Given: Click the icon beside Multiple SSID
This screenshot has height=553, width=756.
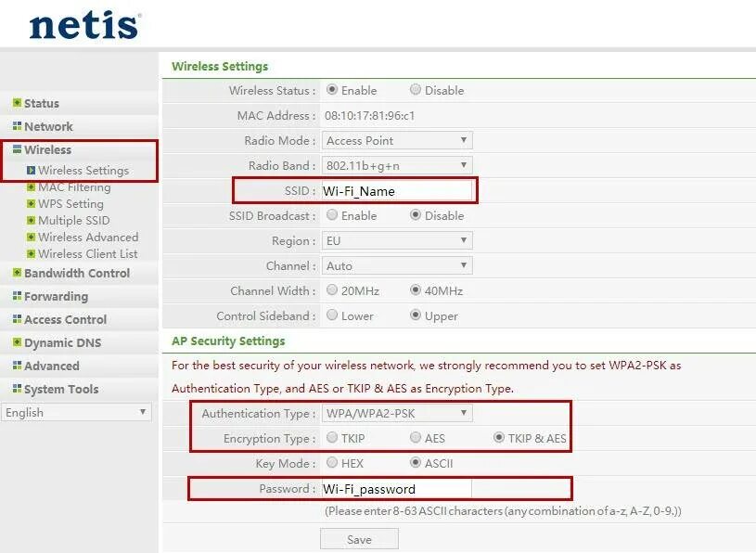Looking at the screenshot, I should [x=31, y=220].
